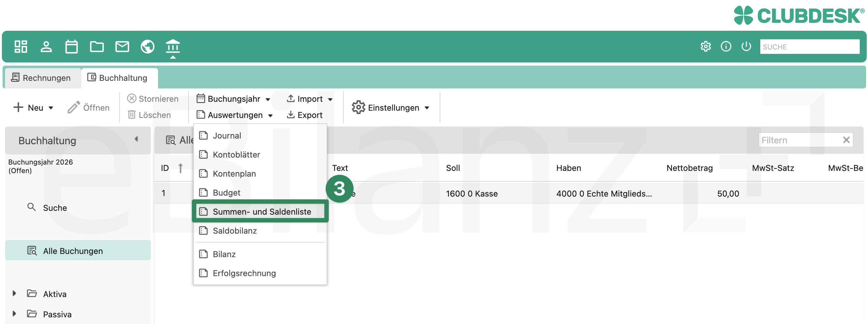This screenshot has width=868, height=324.
Task: Click the power logout icon
Action: [746, 47]
